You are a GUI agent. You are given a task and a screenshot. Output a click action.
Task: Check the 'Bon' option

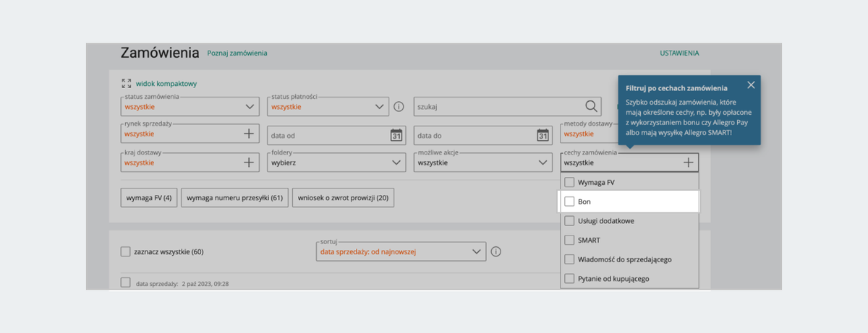pos(569,202)
